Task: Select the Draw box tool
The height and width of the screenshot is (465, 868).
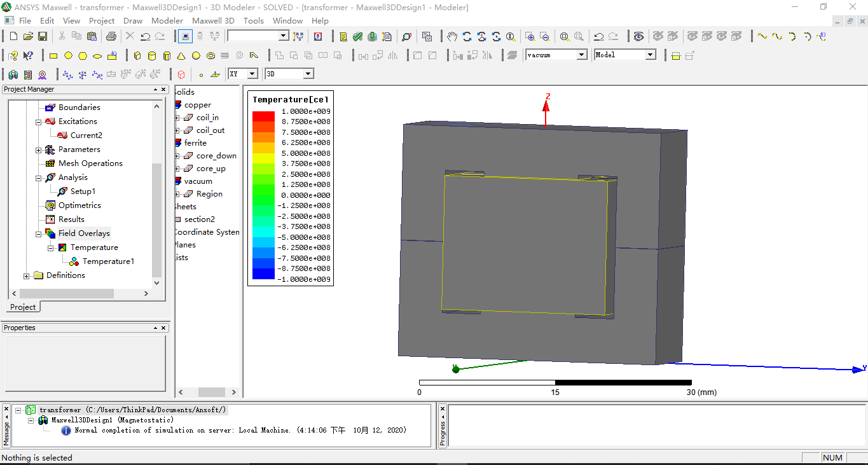Action: coord(137,56)
